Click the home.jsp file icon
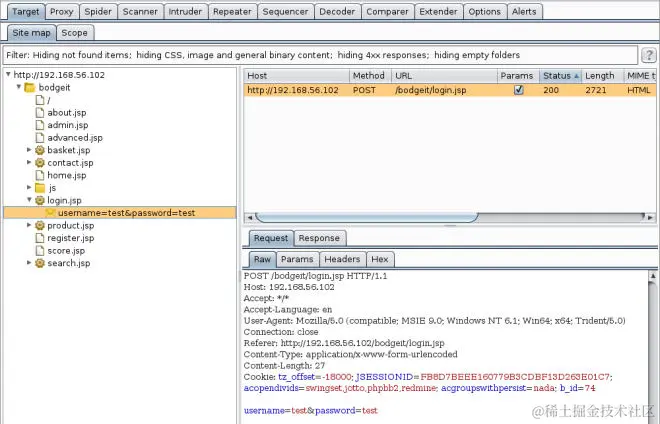Image resolution: width=660 pixels, height=424 pixels. 40,175
